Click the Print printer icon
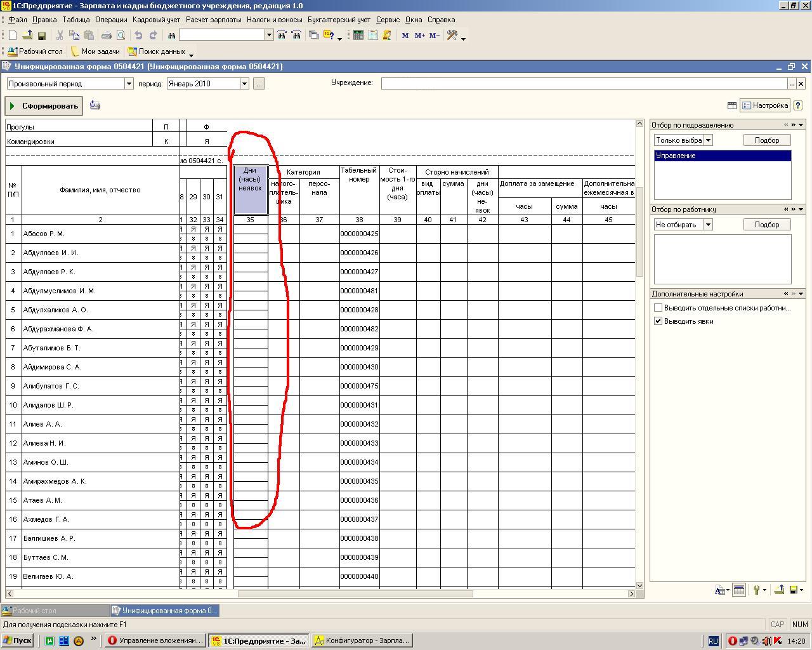812x650 pixels. (x=107, y=36)
